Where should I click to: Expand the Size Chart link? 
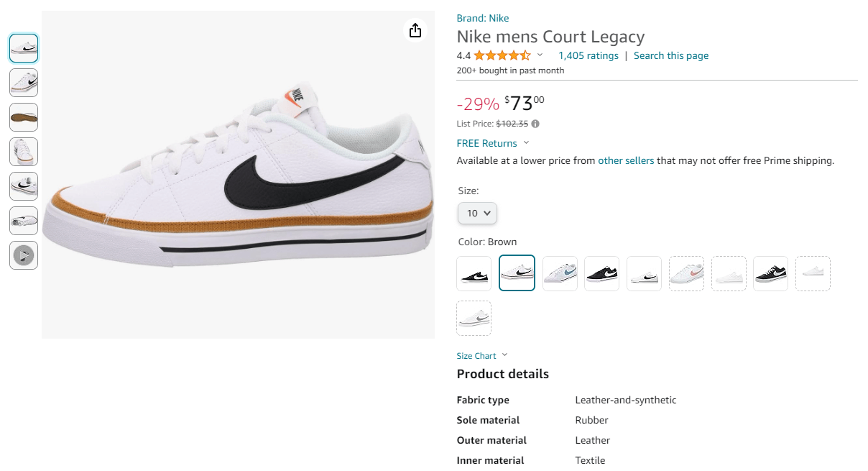coord(482,355)
